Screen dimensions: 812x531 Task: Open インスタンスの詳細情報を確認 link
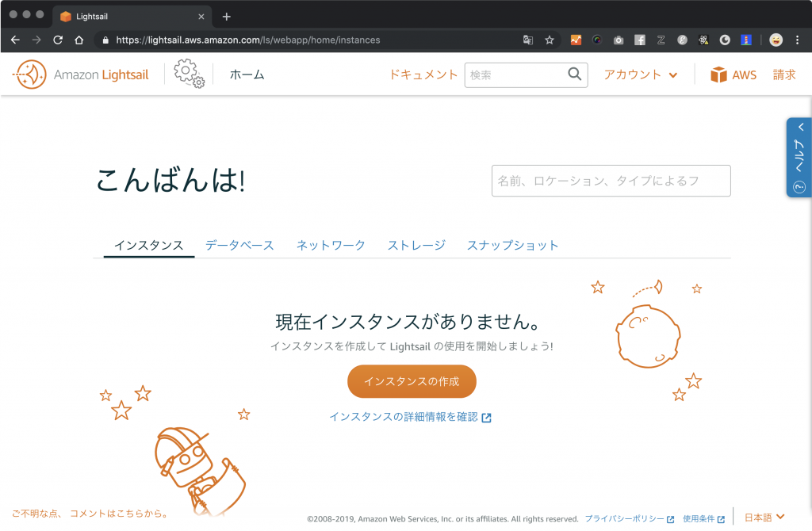[410, 417]
